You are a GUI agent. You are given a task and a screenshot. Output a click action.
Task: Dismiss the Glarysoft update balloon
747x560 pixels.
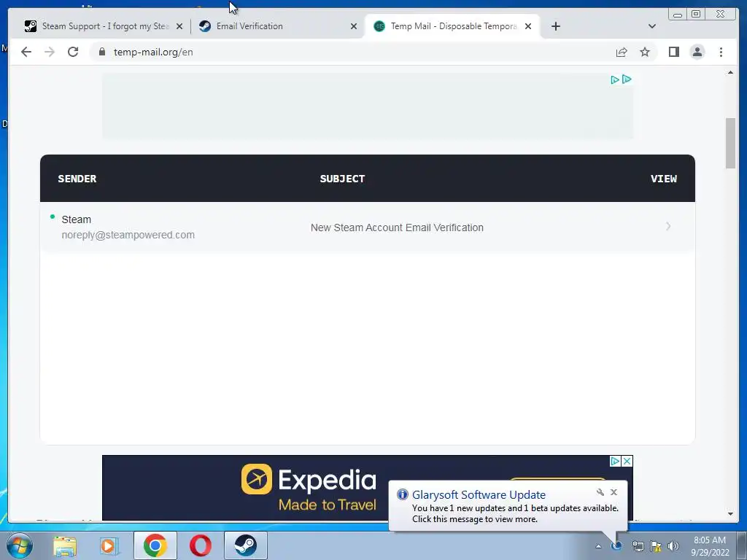(614, 492)
